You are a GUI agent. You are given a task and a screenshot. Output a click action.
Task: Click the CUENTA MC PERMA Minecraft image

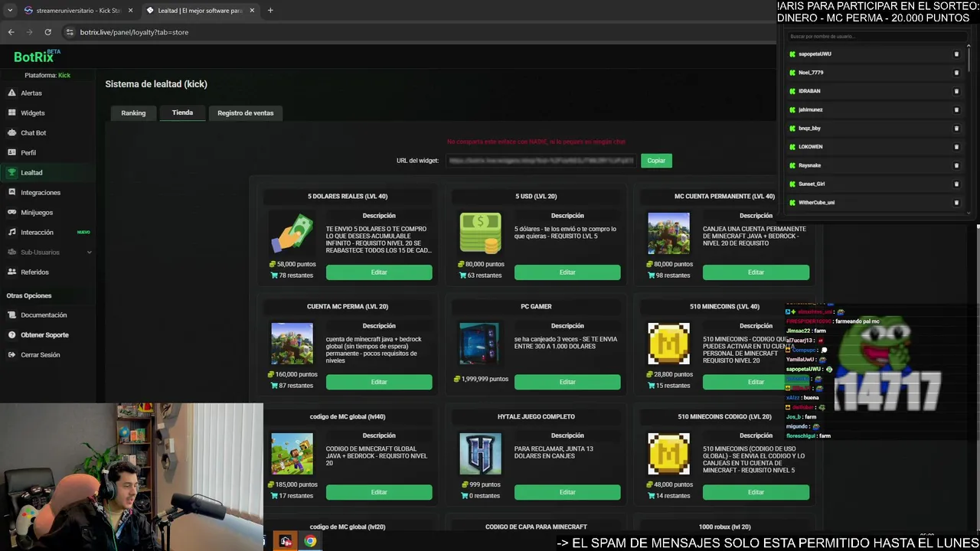tap(292, 343)
